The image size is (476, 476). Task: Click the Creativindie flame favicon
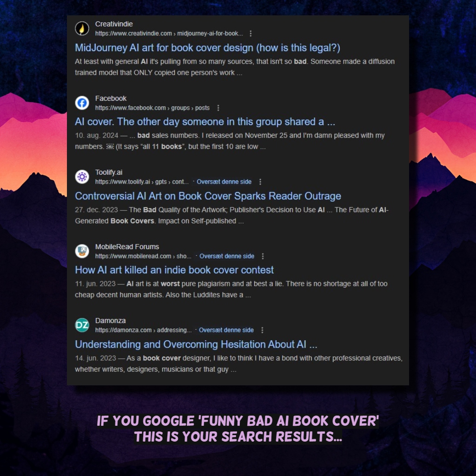click(82, 28)
